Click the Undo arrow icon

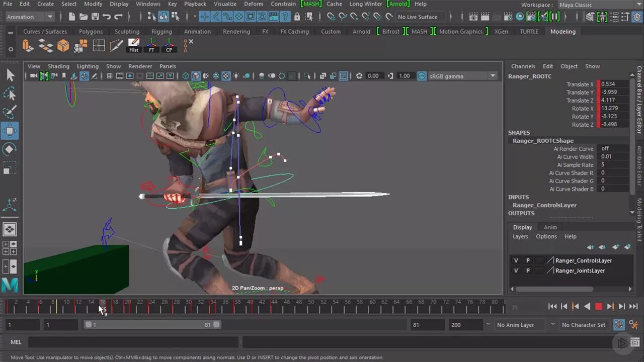coord(107,17)
